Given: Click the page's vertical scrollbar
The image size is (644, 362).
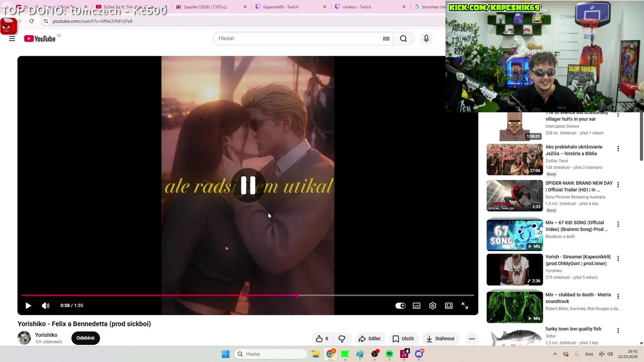Looking at the screenshot, I should click(x=641, y=137).
